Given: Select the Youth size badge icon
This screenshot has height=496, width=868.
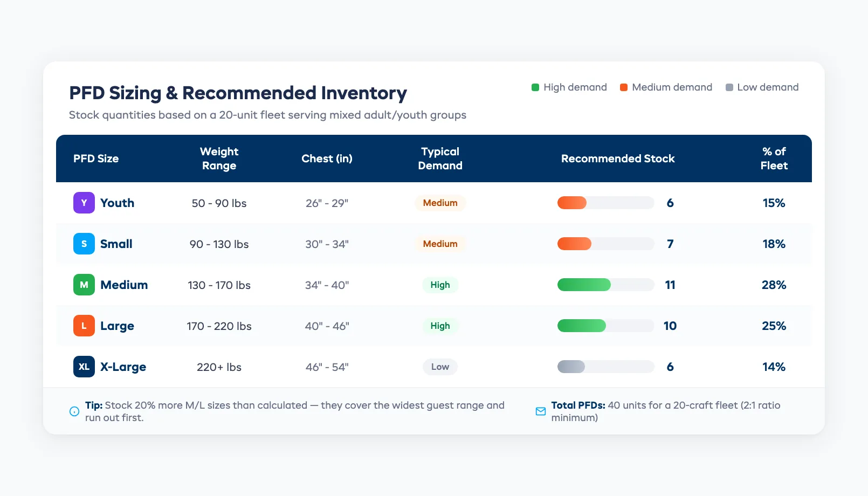Looking at the screenshot, I should [x=84, y=203].
